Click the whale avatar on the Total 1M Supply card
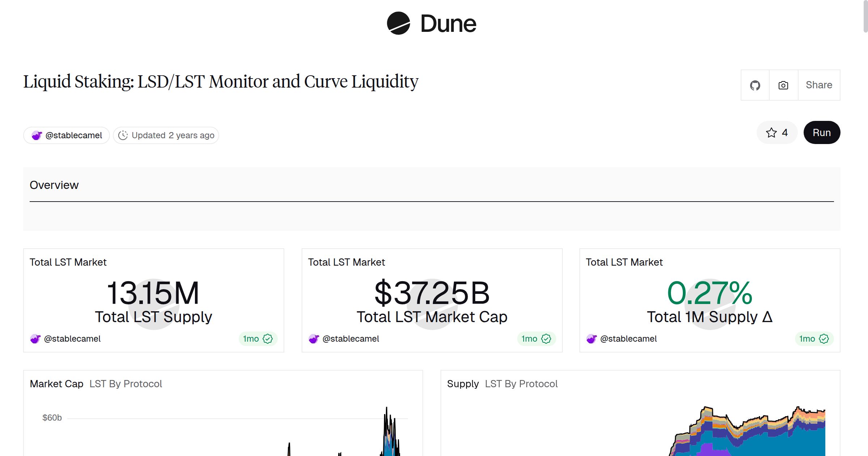This screenshot has height=456, width=868. 592,339
